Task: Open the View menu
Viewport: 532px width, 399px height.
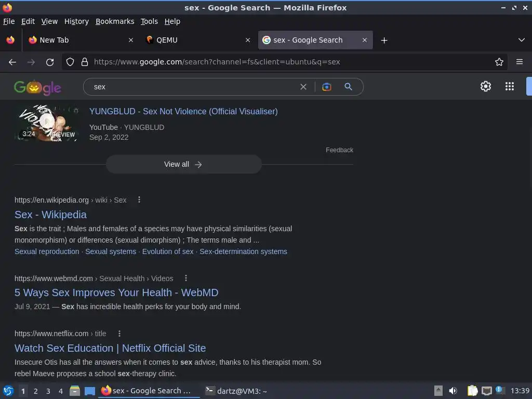Action: 49,21
